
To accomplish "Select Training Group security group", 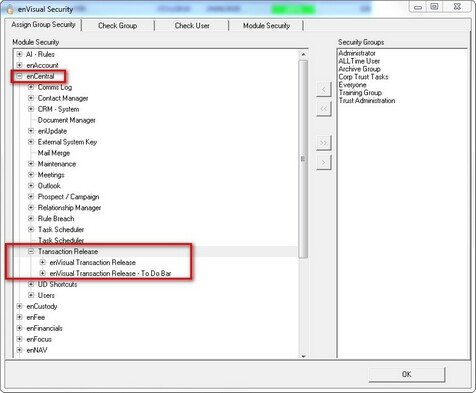I will tap(360, 93).
